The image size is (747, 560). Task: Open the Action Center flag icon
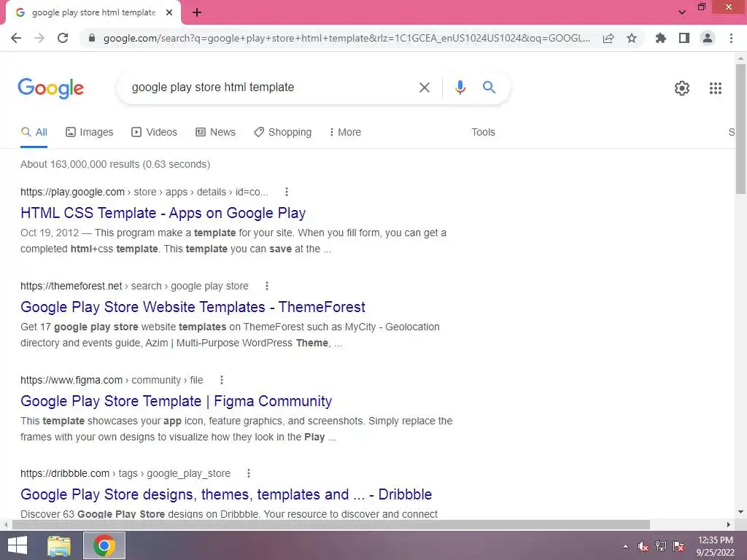click(678, 546)
